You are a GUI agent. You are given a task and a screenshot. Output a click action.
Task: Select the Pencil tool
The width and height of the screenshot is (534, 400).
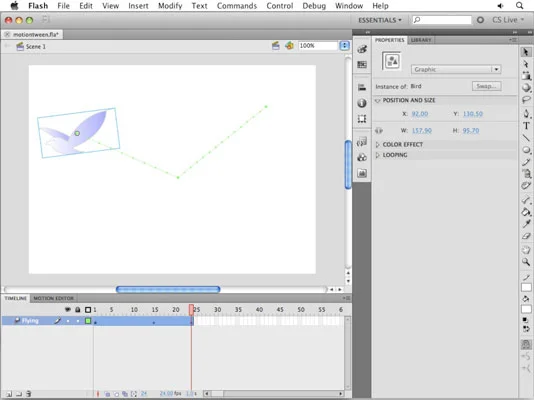click(x=526, y=162)
